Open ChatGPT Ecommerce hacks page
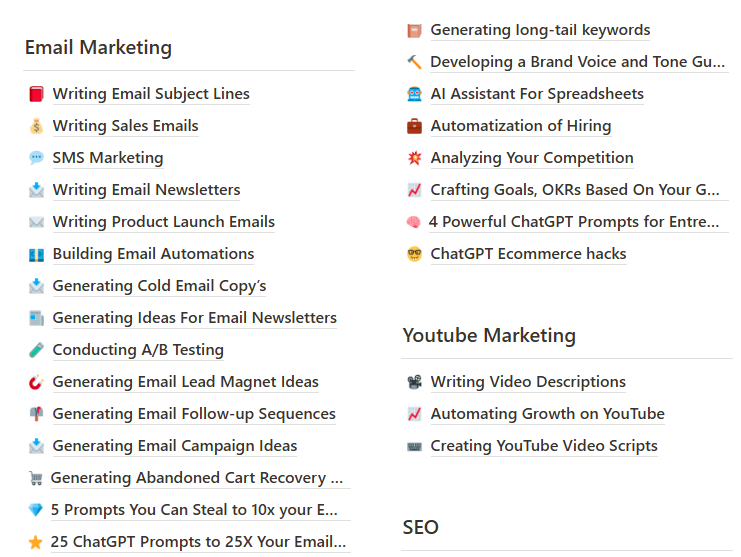 pyautogui.click(x=528, y=254)
